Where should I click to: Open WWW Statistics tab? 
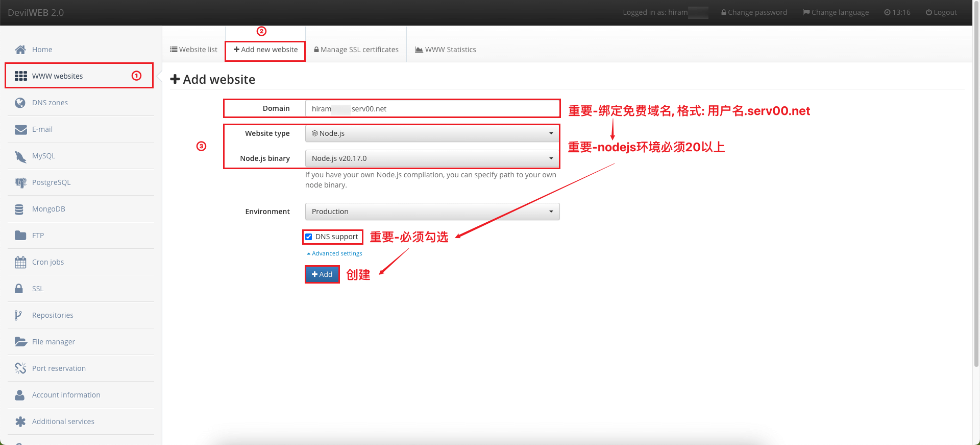pos(446,50)
